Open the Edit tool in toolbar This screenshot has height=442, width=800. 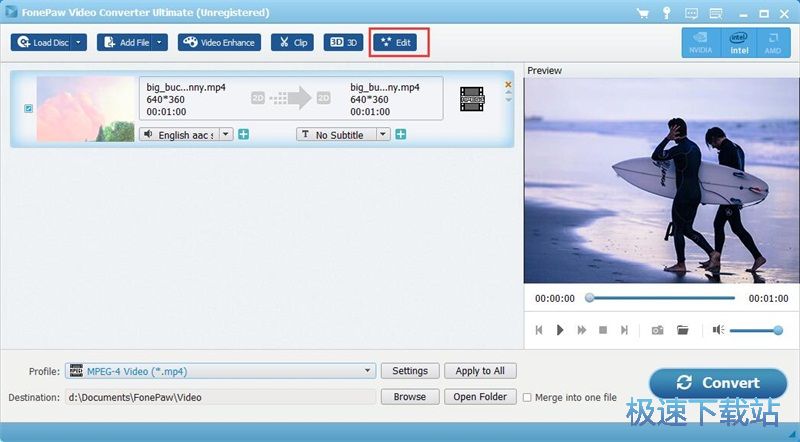coord(400,43)
